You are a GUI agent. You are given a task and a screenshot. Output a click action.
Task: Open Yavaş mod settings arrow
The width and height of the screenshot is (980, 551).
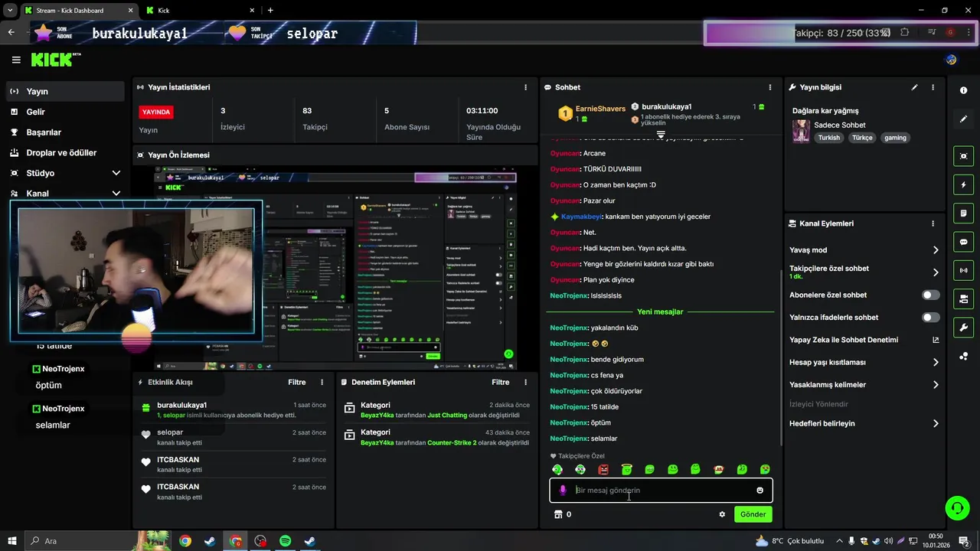coord(936,250)
